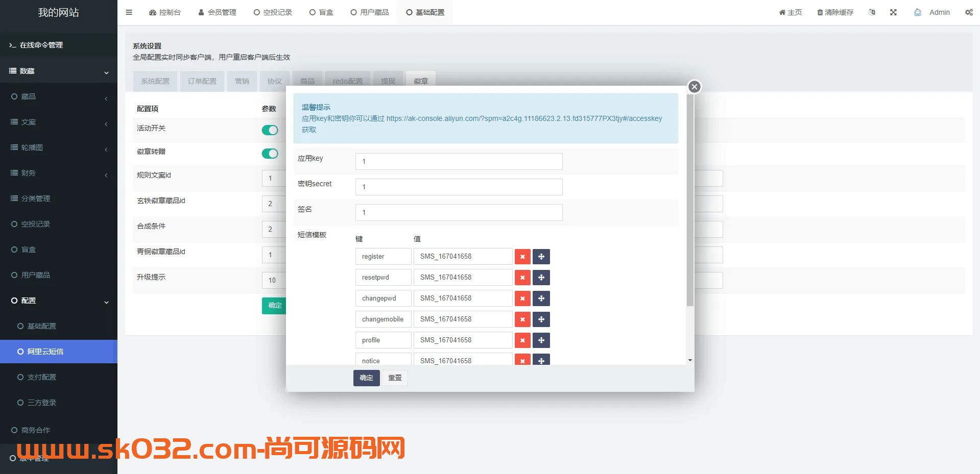Edit SMS value for changemobile
This screenshot has height=474, width=980.
[463, 319]
